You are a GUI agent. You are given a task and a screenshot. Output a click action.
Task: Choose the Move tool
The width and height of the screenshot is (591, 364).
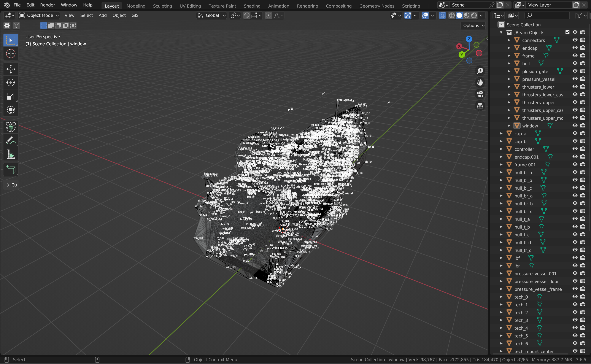11,69
